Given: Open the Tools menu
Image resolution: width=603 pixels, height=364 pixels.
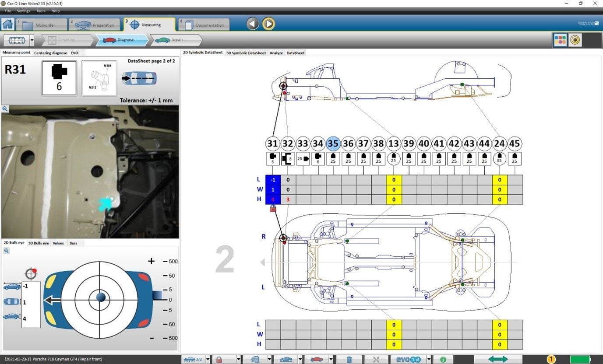Looking at the screenshot, I should pyautogui.click(x=40, y=11).
